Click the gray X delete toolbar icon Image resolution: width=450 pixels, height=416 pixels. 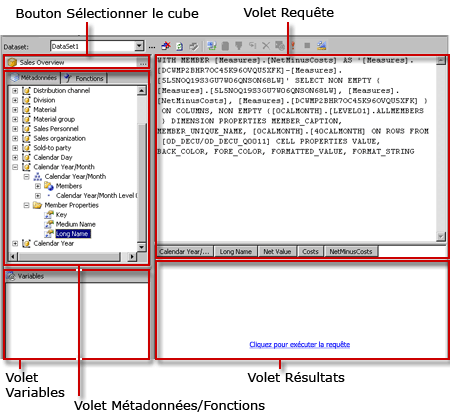click(x=266, y=45)
